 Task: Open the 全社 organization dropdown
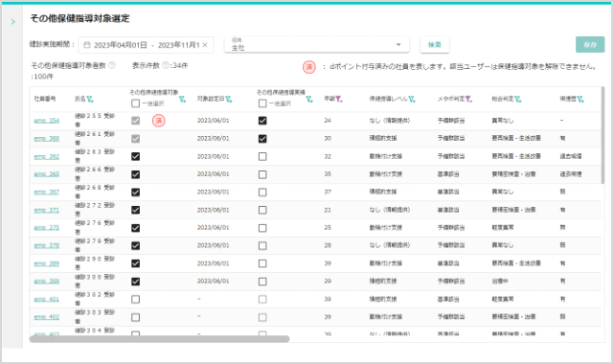coord(317,45)
